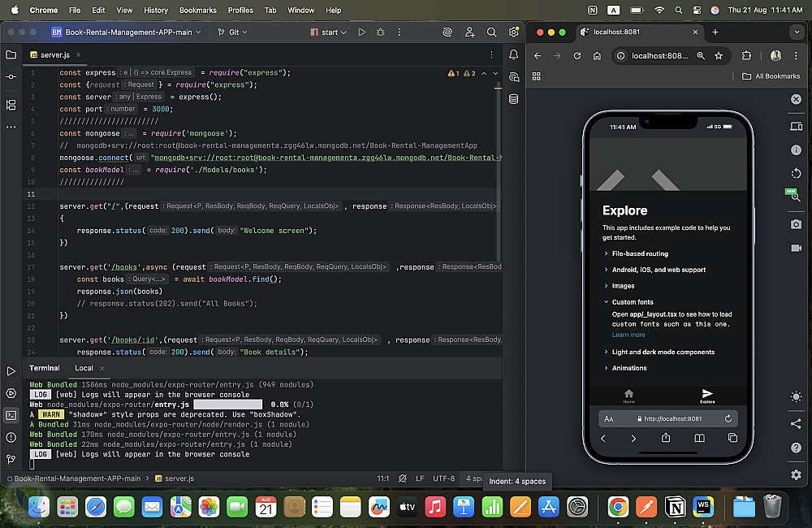
Task: Collapse the Custom fonts section
Action: 628,302
